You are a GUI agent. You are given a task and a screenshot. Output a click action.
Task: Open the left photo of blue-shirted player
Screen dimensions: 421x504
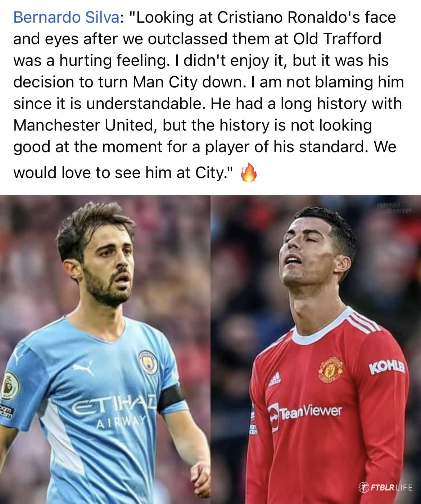coord(105,349)
